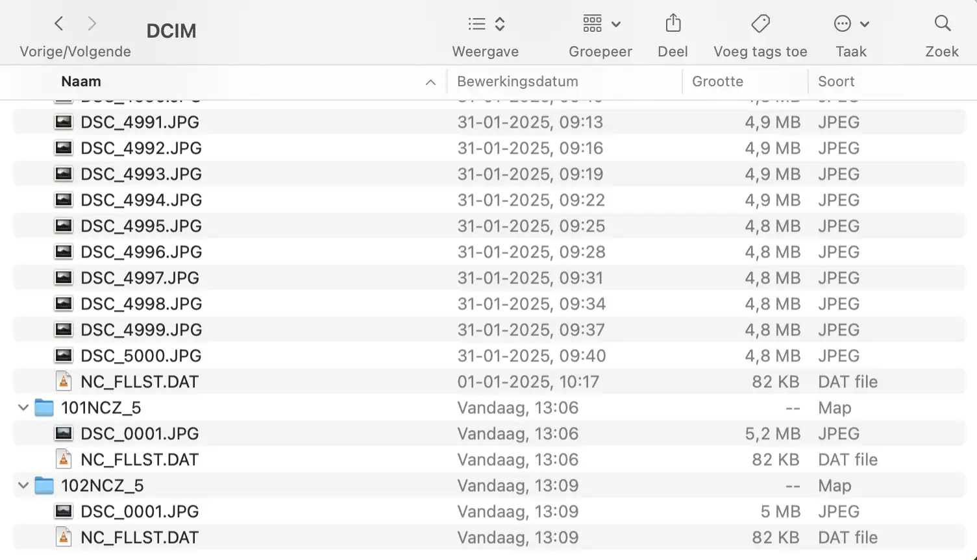Viewport: 977px width, 560px height.
Task: Sort by the Bewerkingsdatum column header
Action: pyautogui.click(x=517, y=82)
